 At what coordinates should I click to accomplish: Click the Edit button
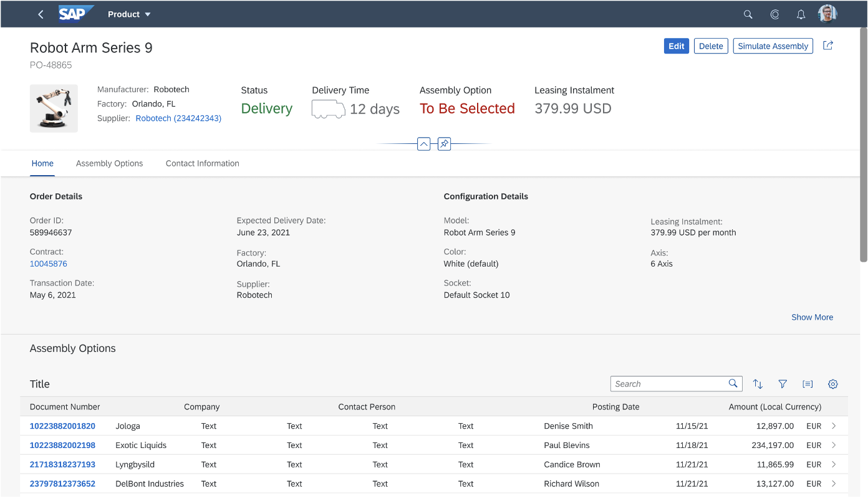pyautogui.click(x=677, y=46)
